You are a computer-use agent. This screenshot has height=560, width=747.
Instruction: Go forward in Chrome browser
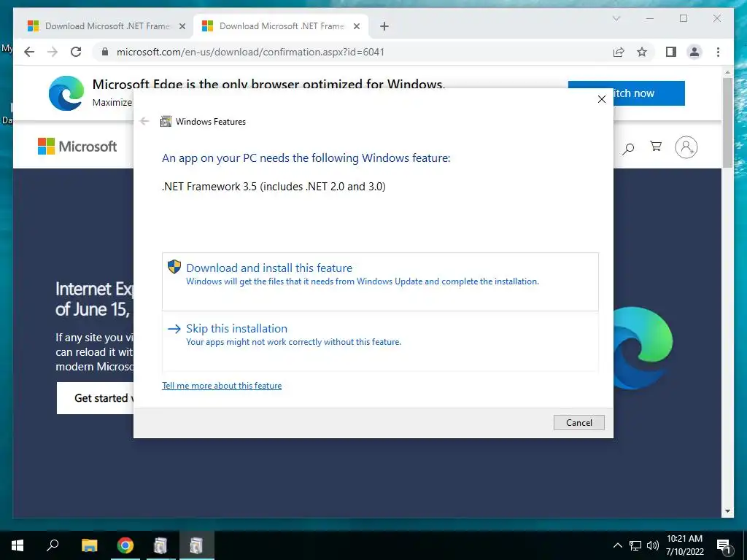(x=53, y=52)
